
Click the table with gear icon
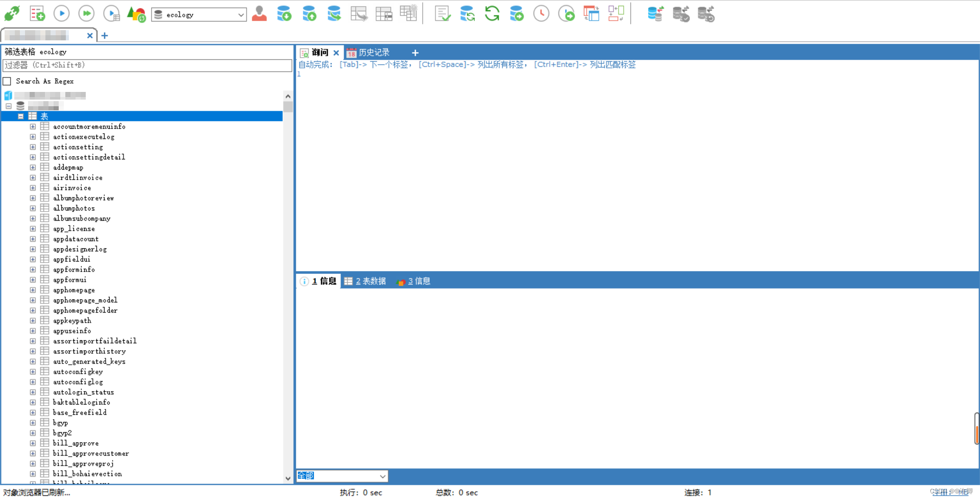point(408,13)
